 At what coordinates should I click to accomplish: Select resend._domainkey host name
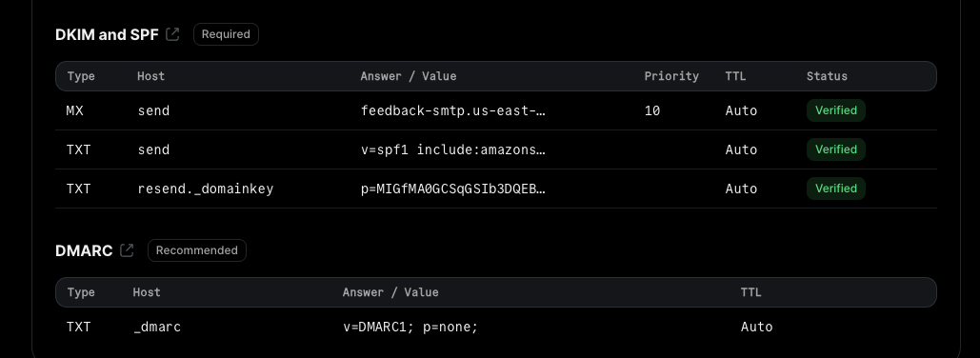pyautogui.click(x=206, y=189)
